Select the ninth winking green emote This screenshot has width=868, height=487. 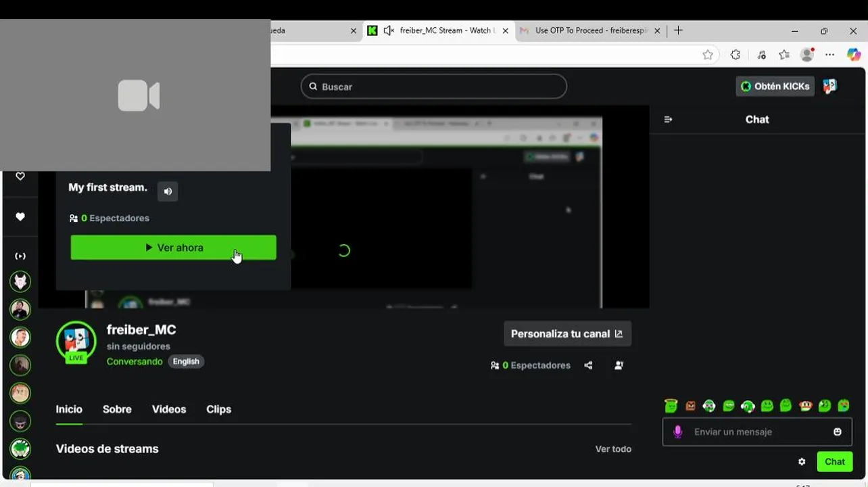point(824,406)
